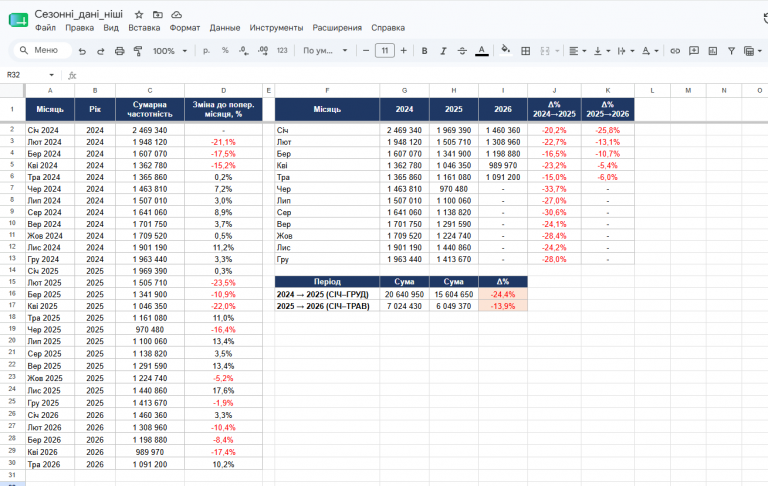Click the cloud save status icon
The height and width of the screenshot is (486, 768).
(x=176, y=15)
